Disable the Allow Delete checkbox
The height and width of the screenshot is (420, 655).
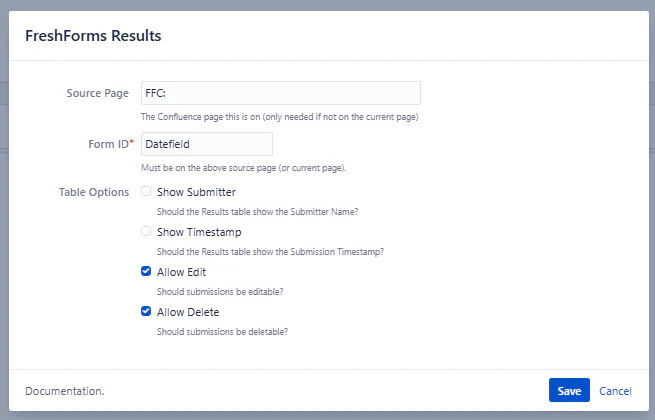point(147,311)
